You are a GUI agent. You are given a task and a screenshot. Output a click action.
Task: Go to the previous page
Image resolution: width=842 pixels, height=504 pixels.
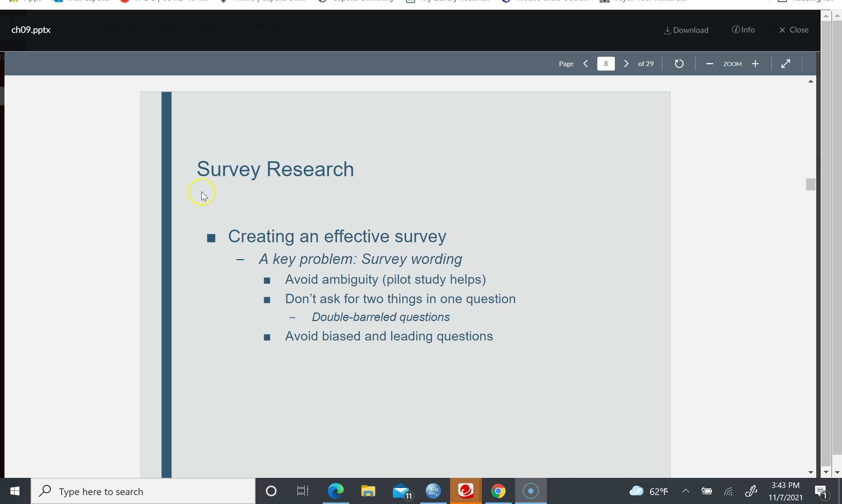(585, 63)
